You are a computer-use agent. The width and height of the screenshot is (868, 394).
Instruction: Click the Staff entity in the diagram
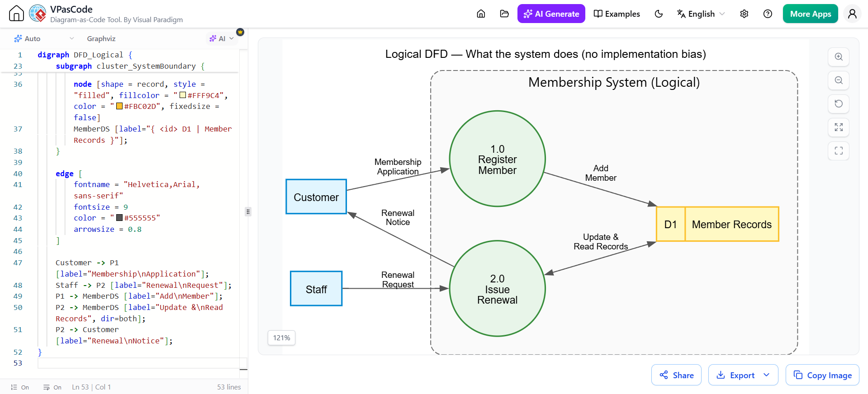click(x=316, y=289)
